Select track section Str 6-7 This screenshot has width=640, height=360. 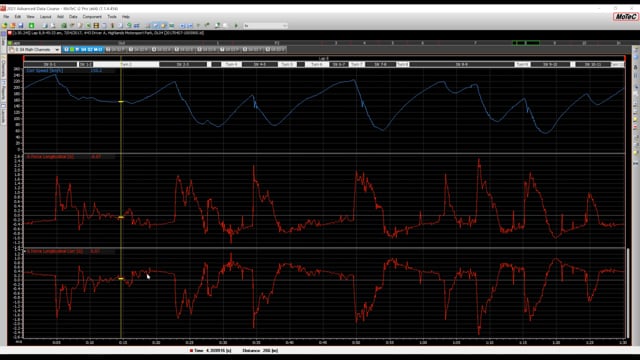point(339,64)
